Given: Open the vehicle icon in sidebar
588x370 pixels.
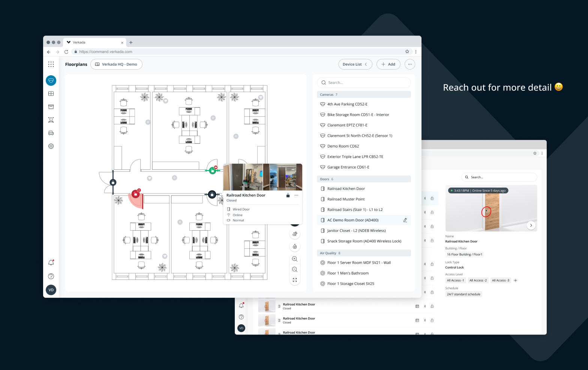Looking at the screenshot, I should point(51,133).
